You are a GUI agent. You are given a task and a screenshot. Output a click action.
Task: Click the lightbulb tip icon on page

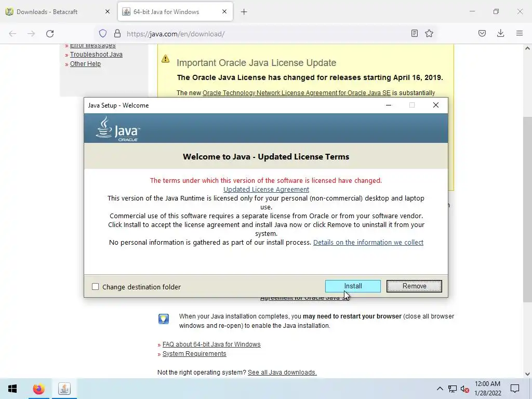(x=164, y=318)
